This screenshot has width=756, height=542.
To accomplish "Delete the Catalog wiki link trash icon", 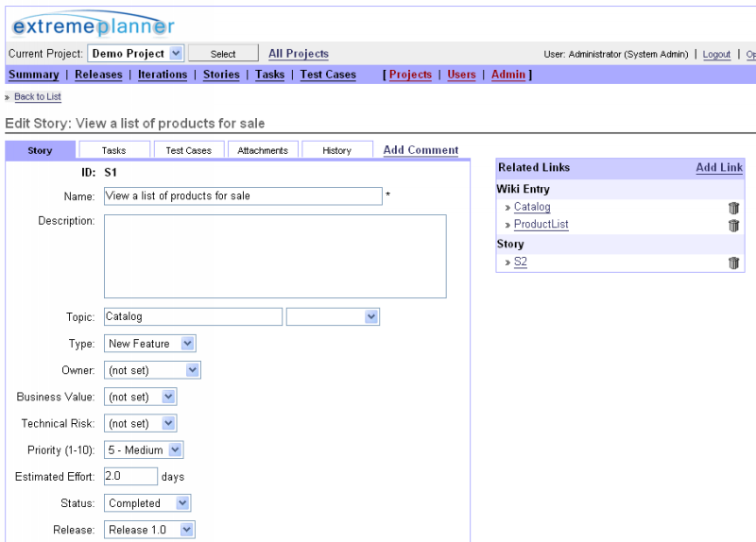I will coord(733,208).
